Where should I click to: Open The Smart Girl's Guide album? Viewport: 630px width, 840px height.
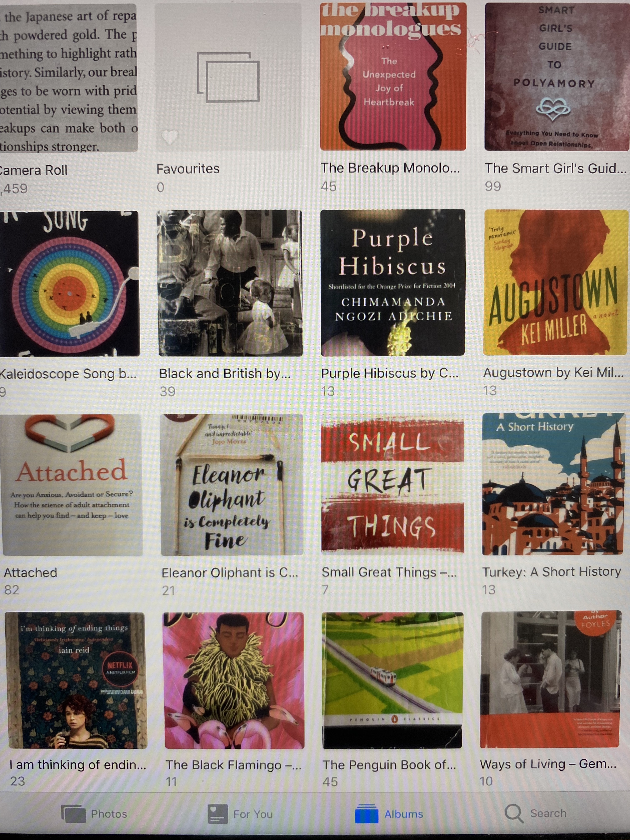click(557, 77)
